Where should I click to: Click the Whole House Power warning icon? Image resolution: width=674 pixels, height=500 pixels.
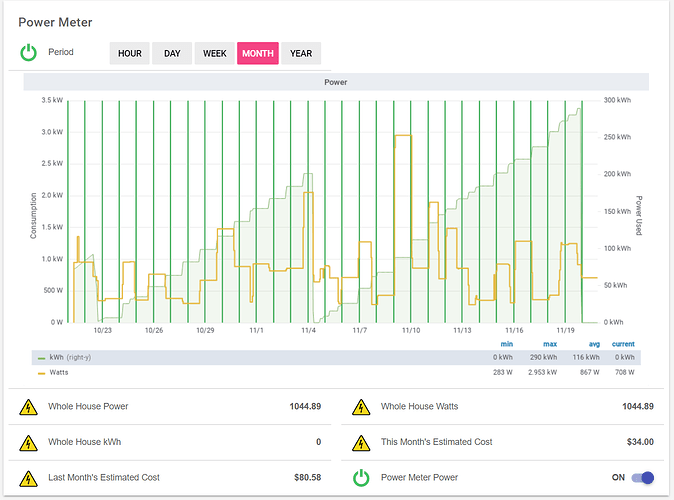[29, 407]
